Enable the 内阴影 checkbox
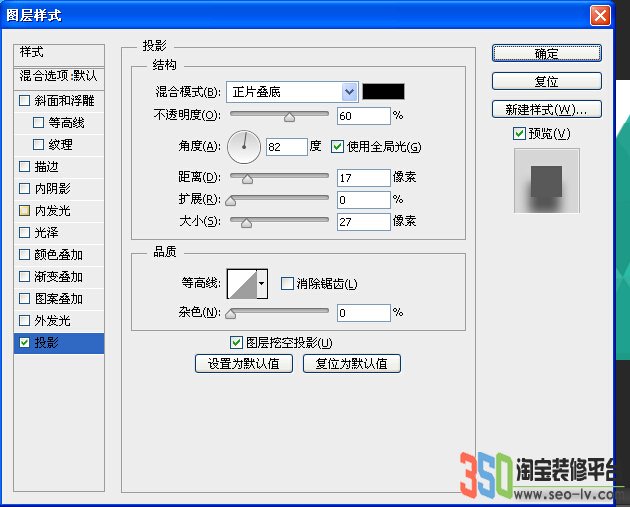The image size is (630, 507). [25, 188]
